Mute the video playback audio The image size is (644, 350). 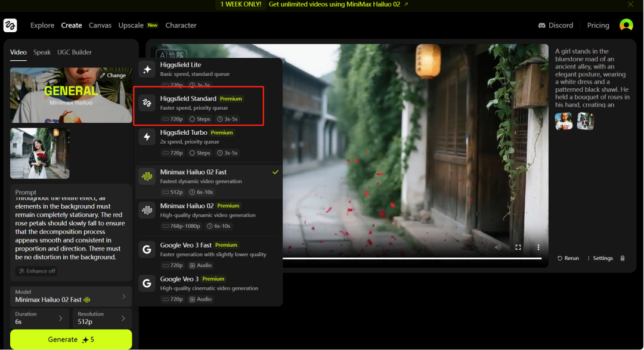pos(498,247)
